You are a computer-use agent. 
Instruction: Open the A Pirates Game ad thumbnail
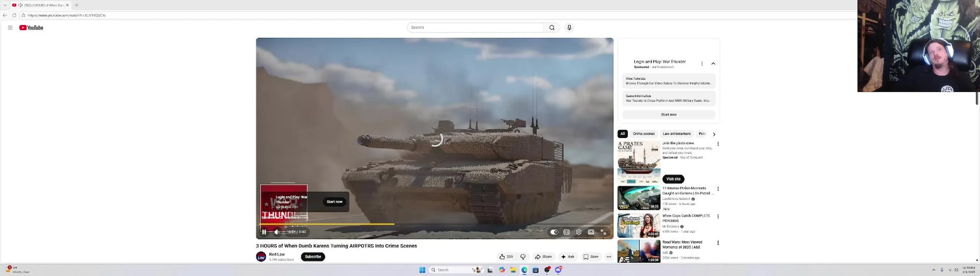tap(639, 163)
